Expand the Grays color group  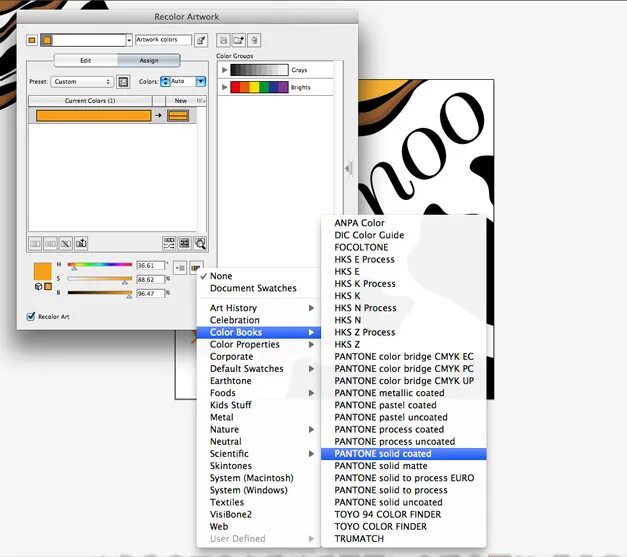click(x=224, y=70)
